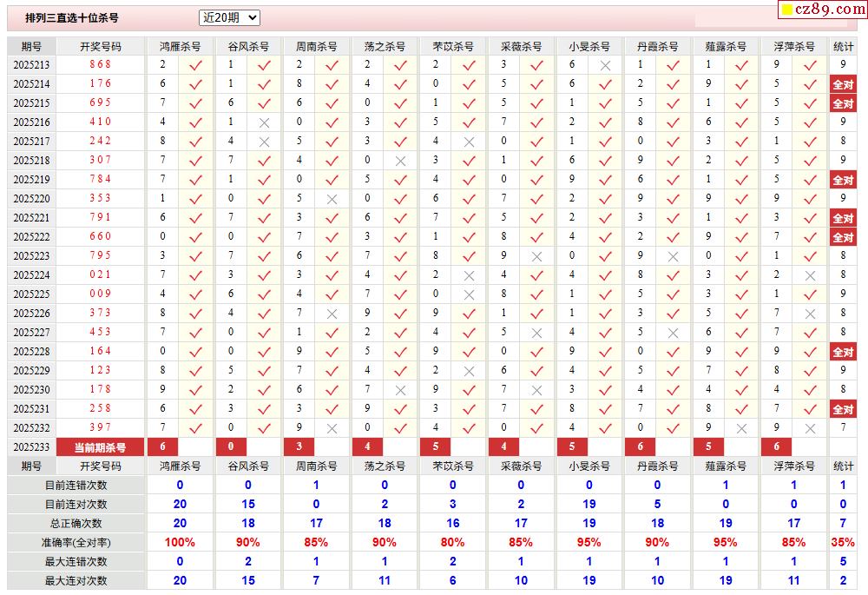Click the red check mark for 小旻杀号 in row 2025232
Viewport: 868px width, 595px height.
click(x=605, y=428)
